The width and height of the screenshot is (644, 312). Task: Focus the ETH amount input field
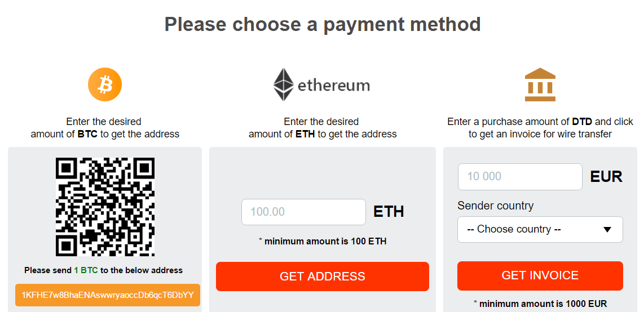coord(303,212)
